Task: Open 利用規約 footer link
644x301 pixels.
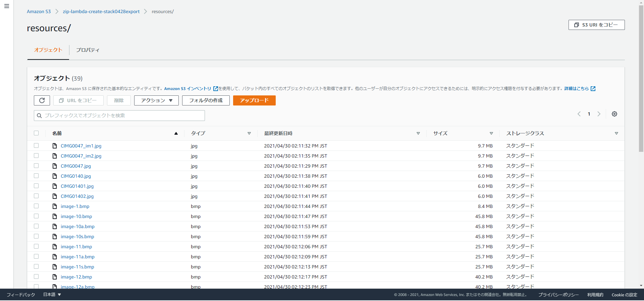Action: (x=595, y=295)
